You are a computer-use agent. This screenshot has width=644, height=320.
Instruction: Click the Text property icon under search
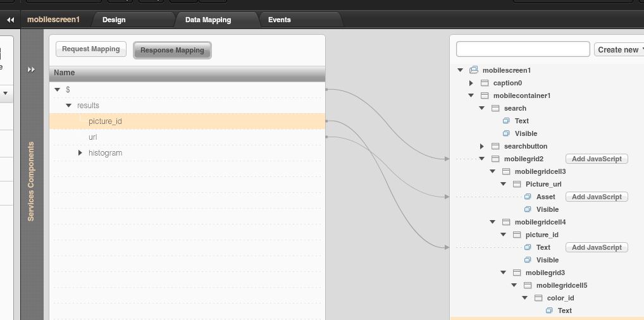(506, 121)
